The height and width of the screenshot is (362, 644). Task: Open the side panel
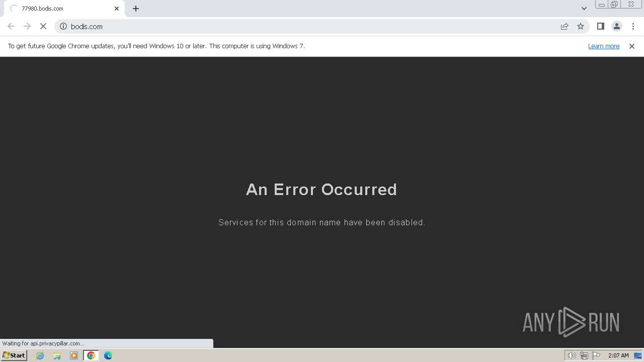coord(600,26)
